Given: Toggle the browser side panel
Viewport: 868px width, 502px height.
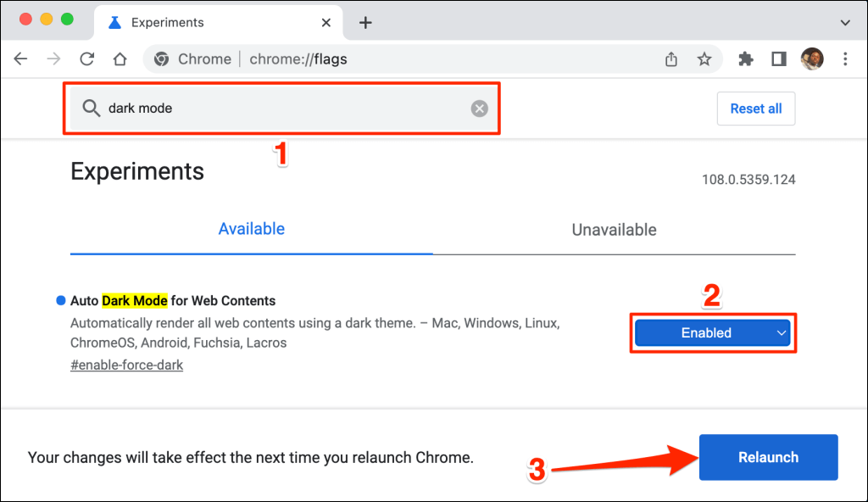Looking at the screenshot, I should 778,59.
